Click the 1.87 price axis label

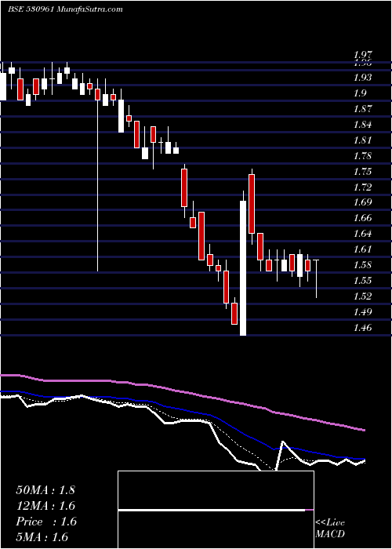coord(362,109)
